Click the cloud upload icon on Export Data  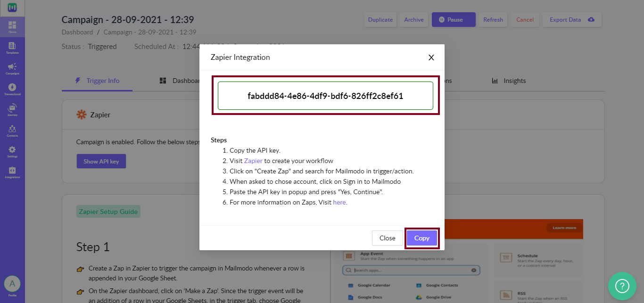tap(591, 20)
